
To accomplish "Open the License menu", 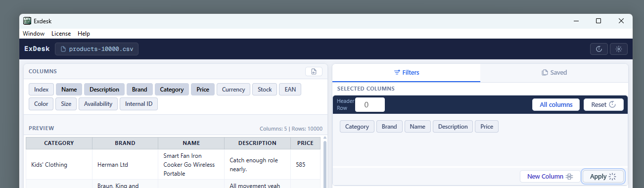I will (x=61, y=34).
